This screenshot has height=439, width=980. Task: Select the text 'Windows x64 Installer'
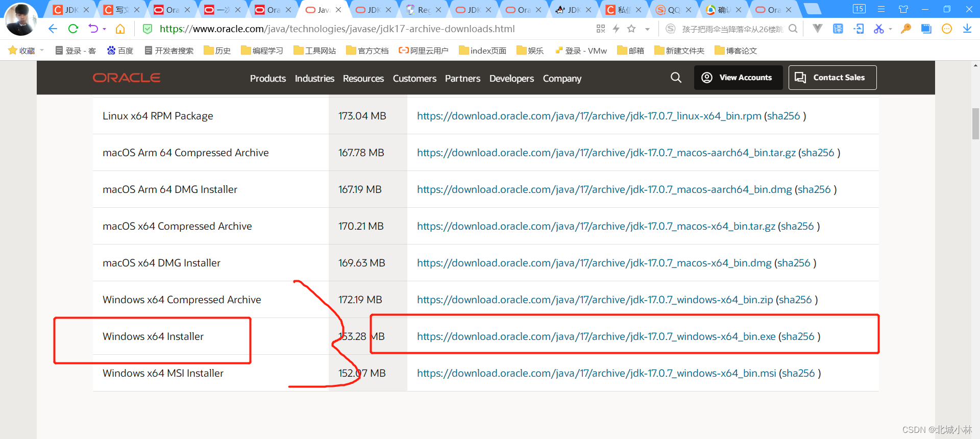coord(153,336)
